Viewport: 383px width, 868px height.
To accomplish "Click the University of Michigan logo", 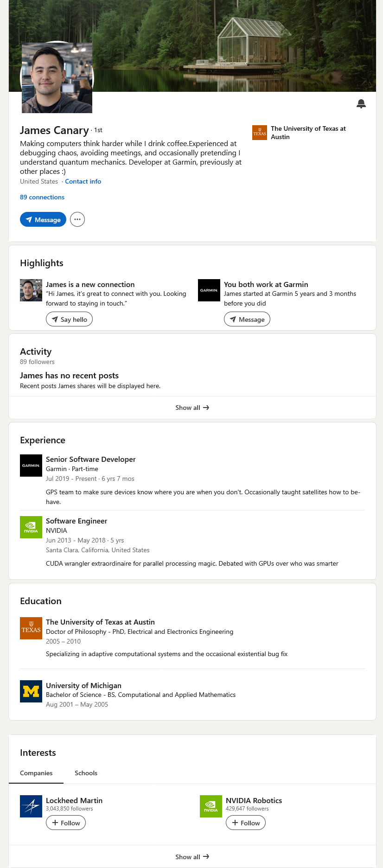I will click(31, 691).
